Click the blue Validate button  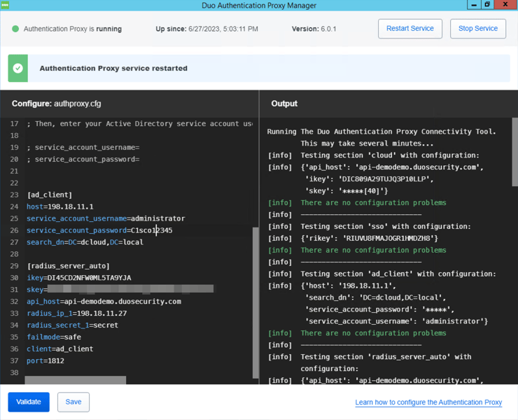pos(29,402)
